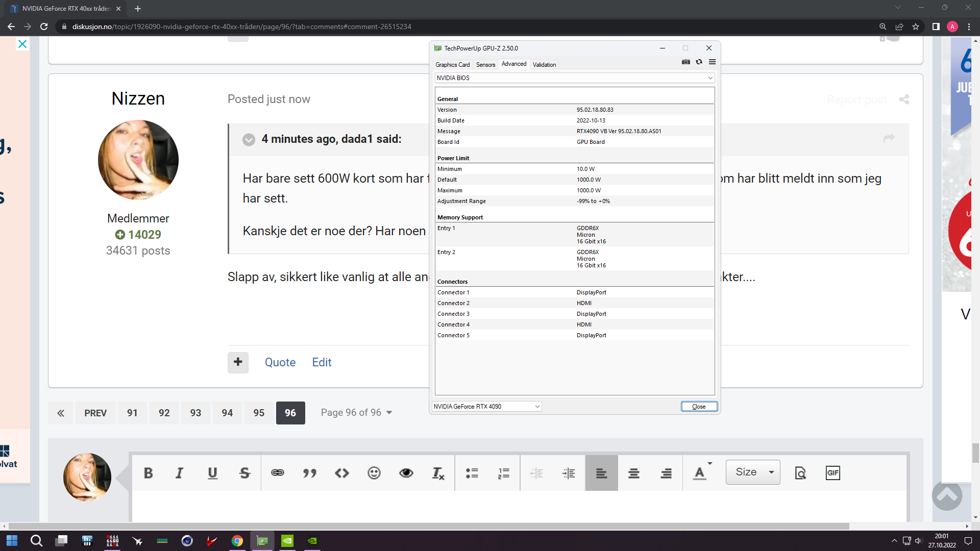Apply underline formatting in editor
The width and height of the screenshot is (980, 551).
click(x=212, y=473)
